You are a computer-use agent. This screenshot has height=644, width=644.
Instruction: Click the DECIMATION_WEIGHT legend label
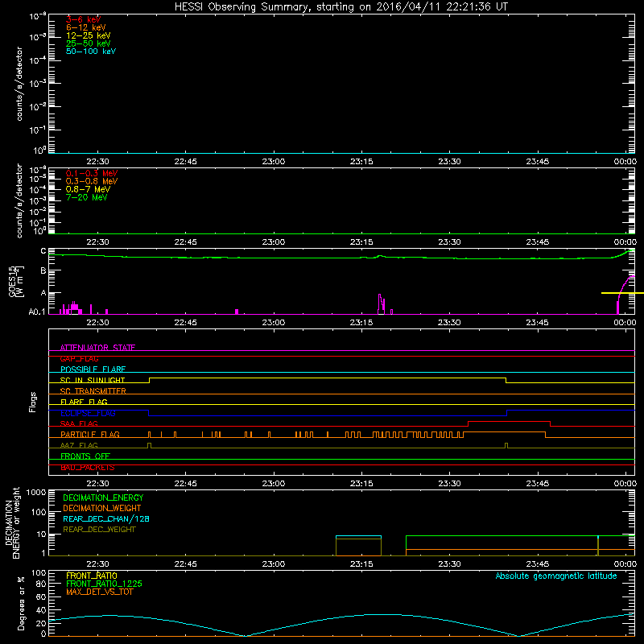pos(102,508)
